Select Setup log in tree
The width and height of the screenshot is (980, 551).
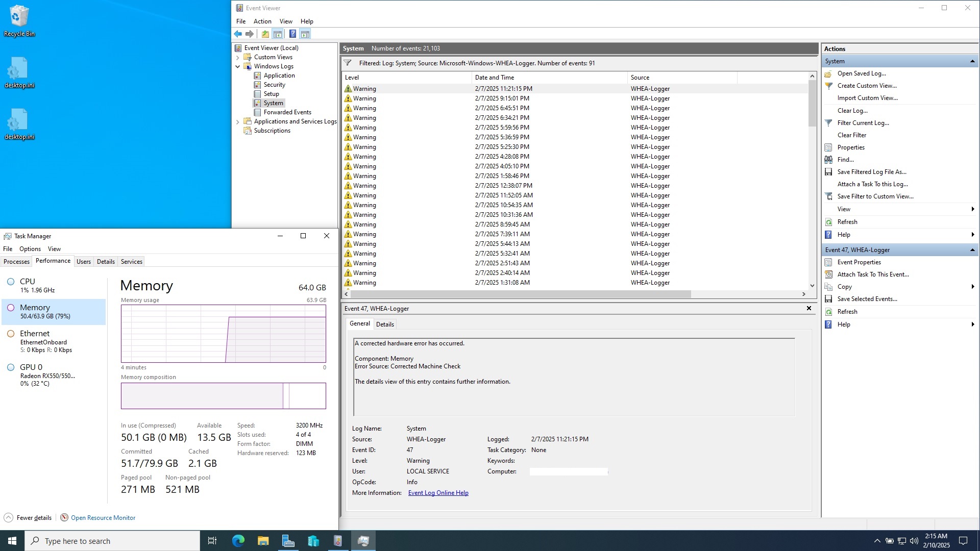click(271, 94)
